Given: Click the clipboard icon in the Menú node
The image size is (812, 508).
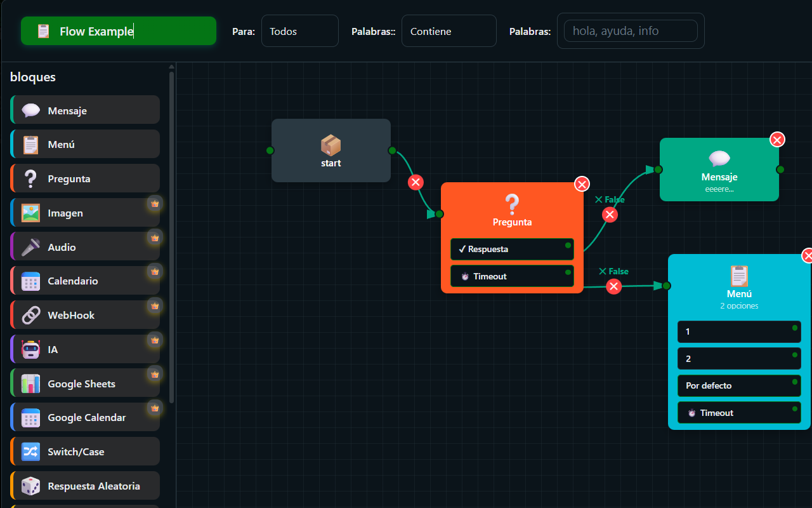Looking at the screenshot, I should pyautogui.click(x=739, y=276).
